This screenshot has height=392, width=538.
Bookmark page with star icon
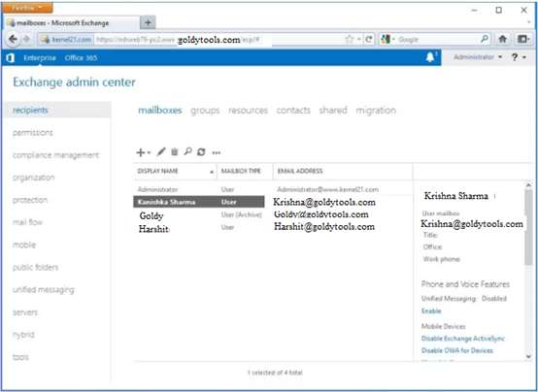coord(350,39)
